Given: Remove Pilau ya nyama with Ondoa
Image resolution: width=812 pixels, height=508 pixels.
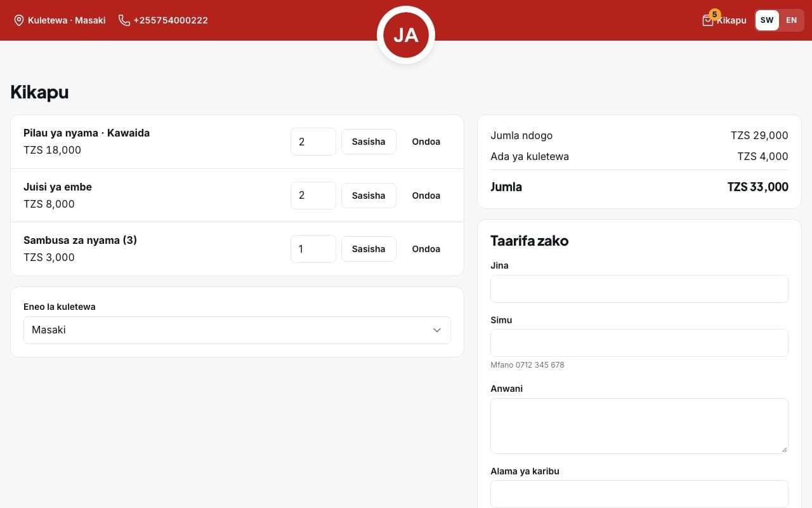Looking at the screenshot, I should 426,142.
